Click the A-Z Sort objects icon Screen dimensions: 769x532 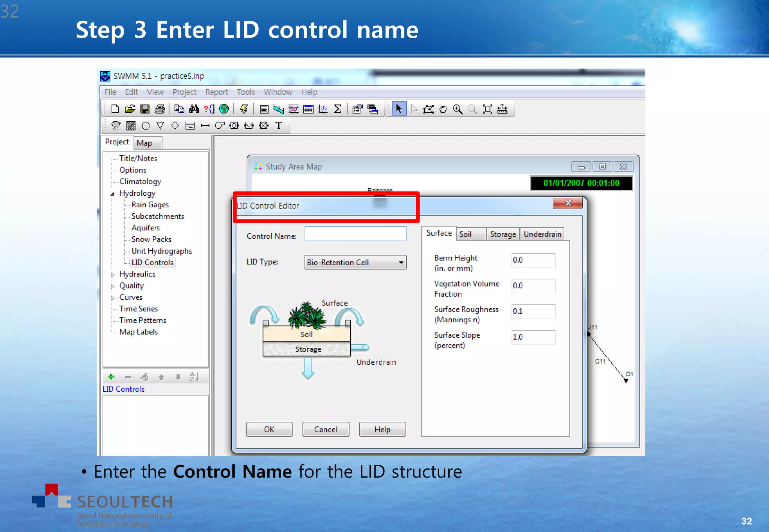[194, 377]
